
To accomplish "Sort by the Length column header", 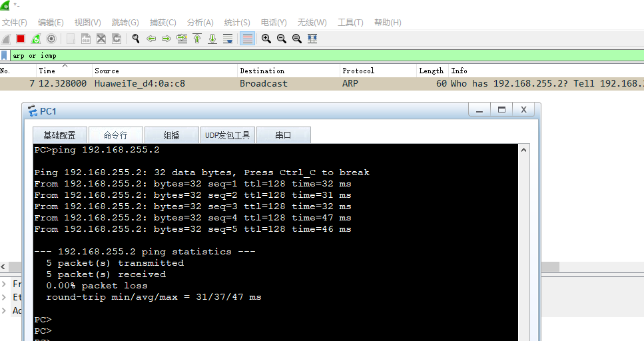I will [432, 71].
